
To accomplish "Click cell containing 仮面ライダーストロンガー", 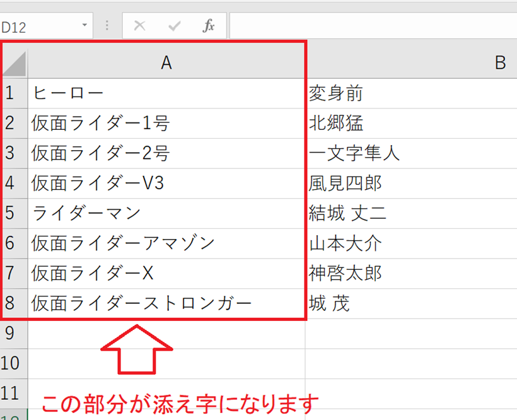I will (166, 303).
